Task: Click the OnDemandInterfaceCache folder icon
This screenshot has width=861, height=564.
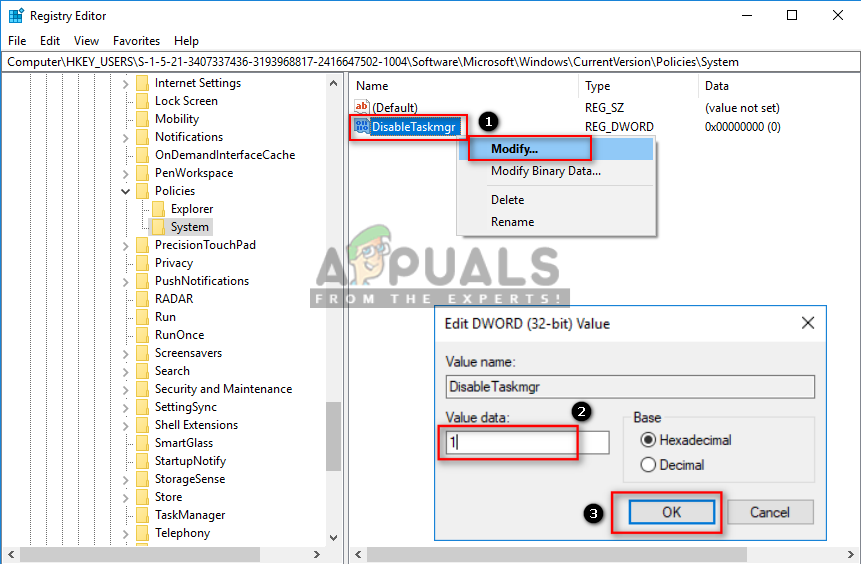Action: point(142,155)
